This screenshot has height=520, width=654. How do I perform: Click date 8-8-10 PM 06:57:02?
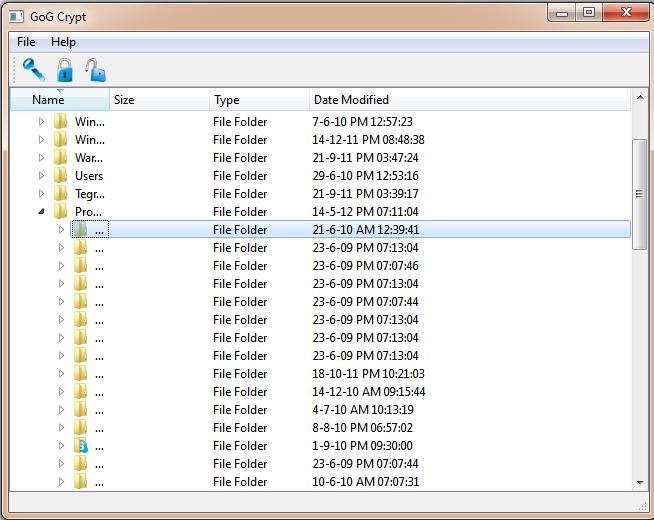pos(362,428)
